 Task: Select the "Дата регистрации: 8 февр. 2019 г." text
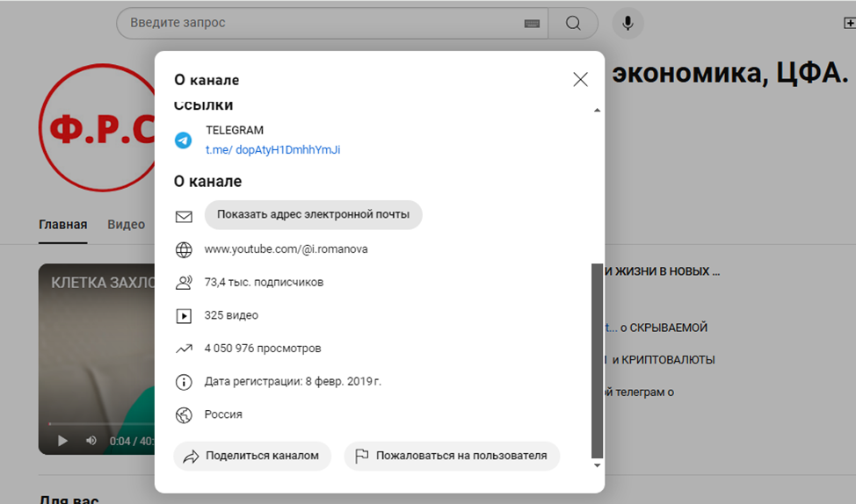[x=293, y=381]
